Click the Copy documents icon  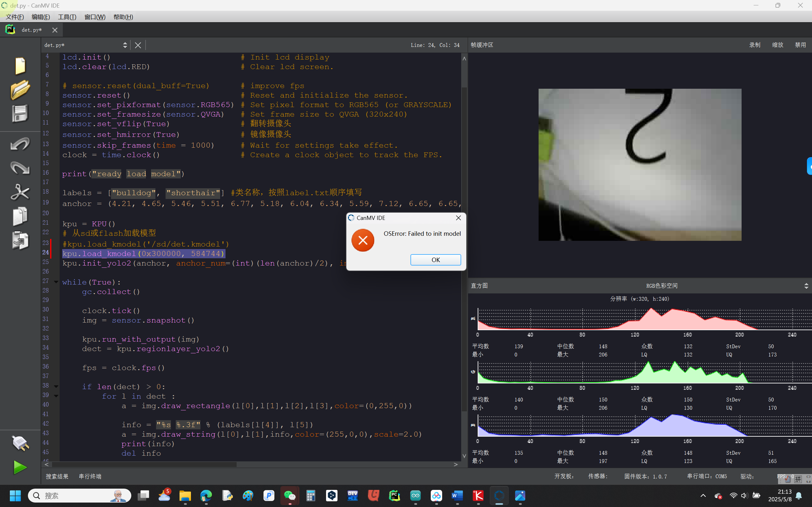click(x=20, y=216)
